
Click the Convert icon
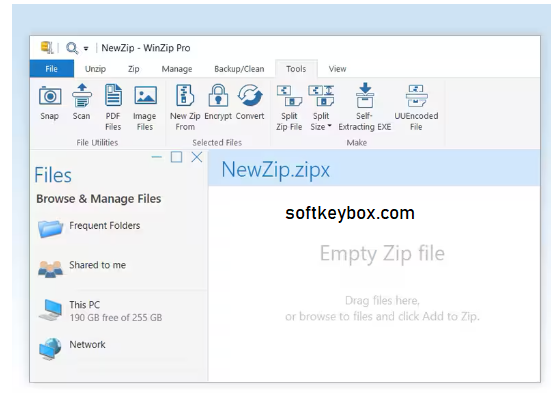click(250, 95)
